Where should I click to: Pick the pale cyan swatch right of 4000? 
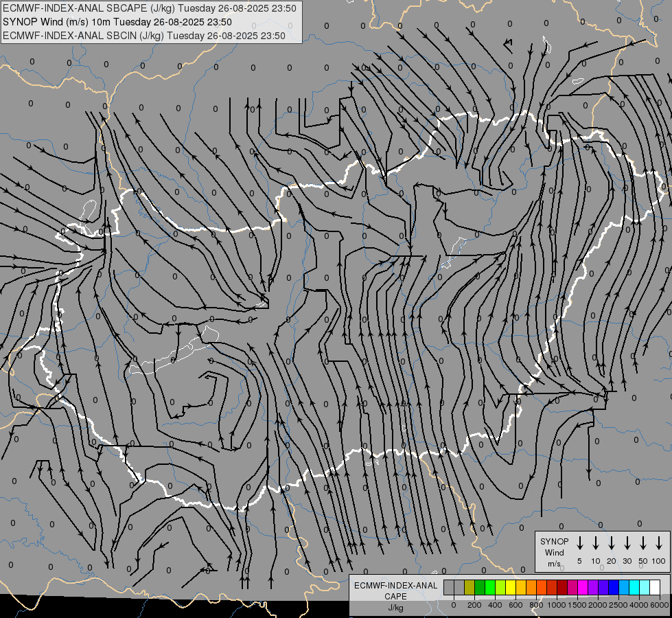(x=644, y=588)
